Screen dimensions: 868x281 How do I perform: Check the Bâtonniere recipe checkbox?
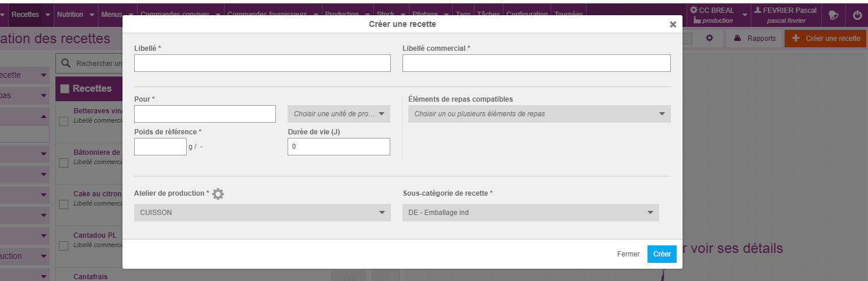[x=64, y=163]
